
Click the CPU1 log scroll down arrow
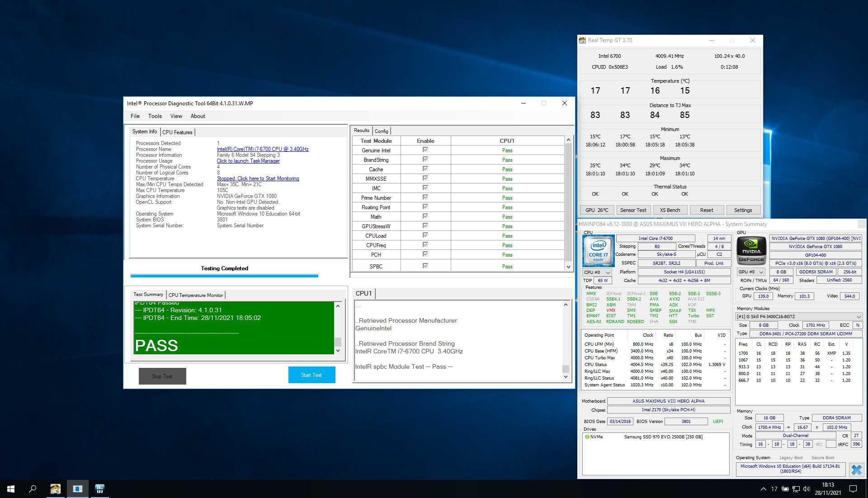566,376
